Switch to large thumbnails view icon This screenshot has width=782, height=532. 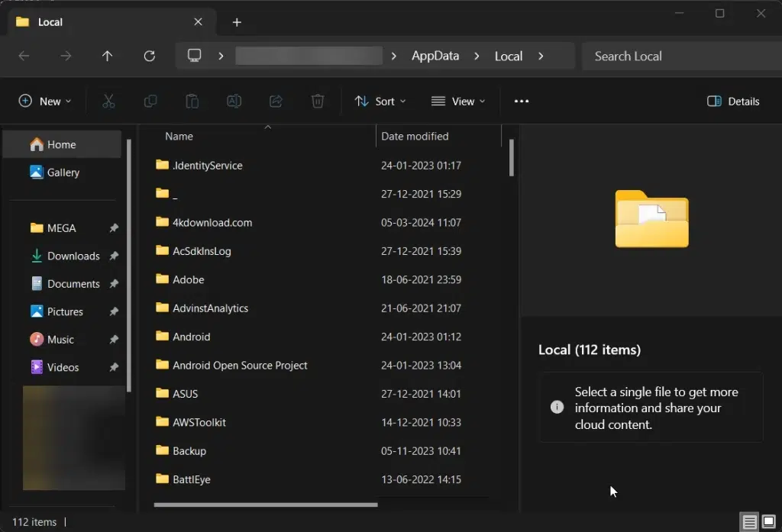click(x=768, y=521)
